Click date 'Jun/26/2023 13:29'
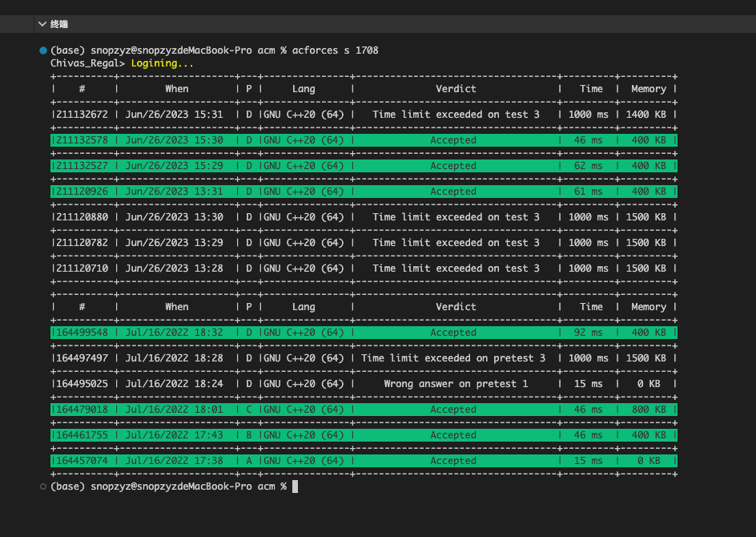The height and width of the screenshot is (537, 756). tap(174, 243)
